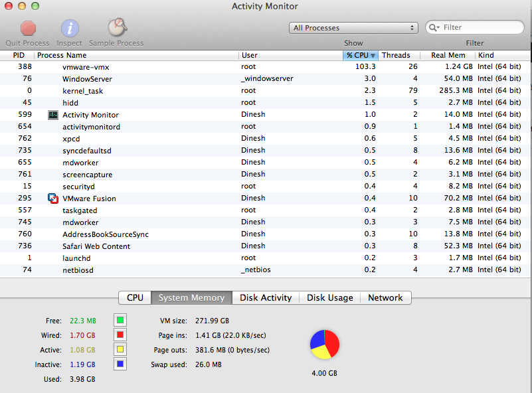Click the Filter magnifying glass icon

click(434, 27)
